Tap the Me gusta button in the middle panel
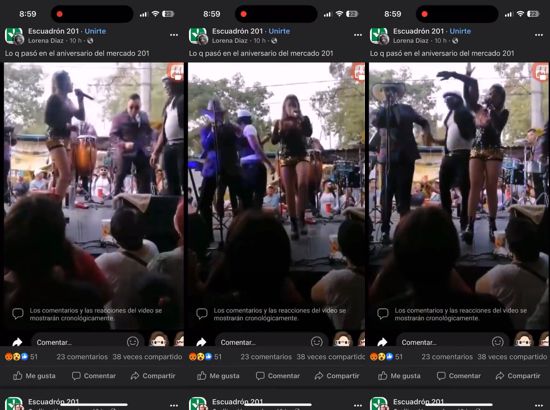Image resolution: width=550 pixels, height=410 pixels. [218, 376]
